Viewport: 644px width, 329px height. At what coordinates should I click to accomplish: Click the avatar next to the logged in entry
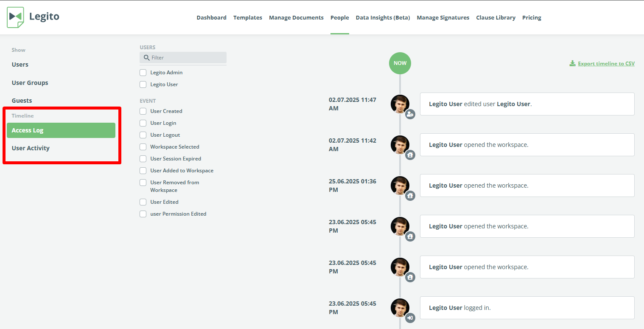tap(400, 308)
